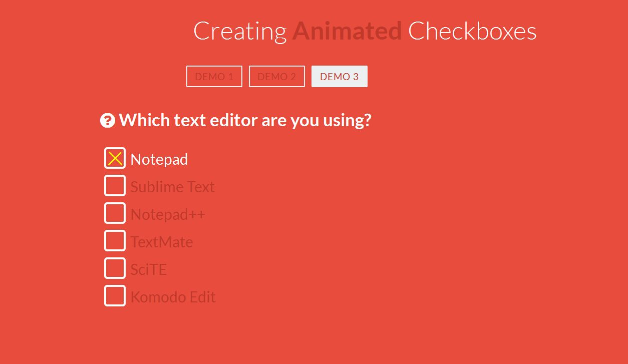Image resolution: width=628 pixels, height=364 pixels.
Task: Click the word 'Creating' in the title
Action: 239,31
